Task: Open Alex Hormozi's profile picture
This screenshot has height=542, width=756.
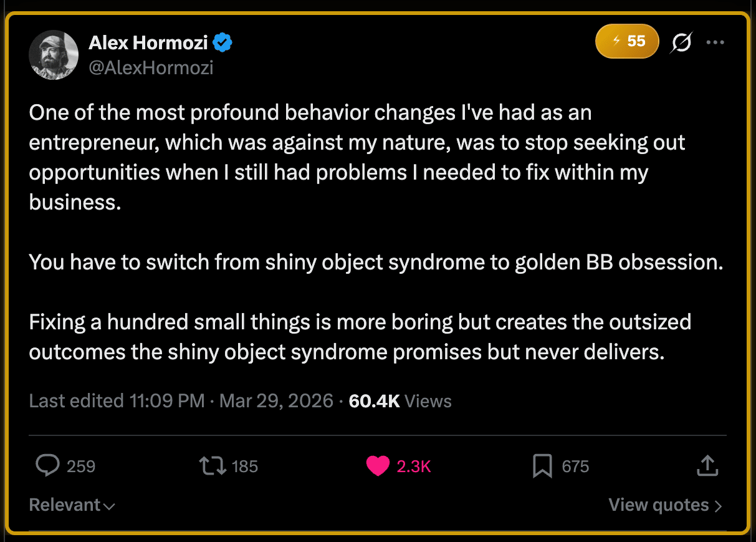Action: click(x=54, y=54)
